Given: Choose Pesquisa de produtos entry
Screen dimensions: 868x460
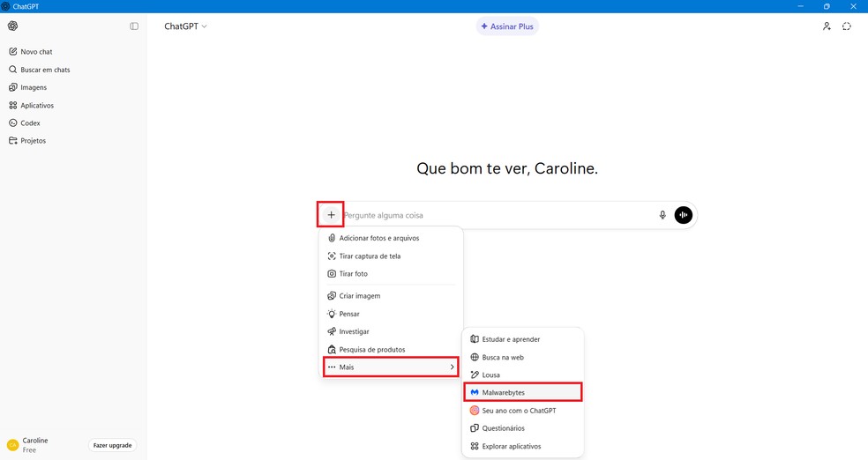Looking at the screenshot, I should pos(391,350).
